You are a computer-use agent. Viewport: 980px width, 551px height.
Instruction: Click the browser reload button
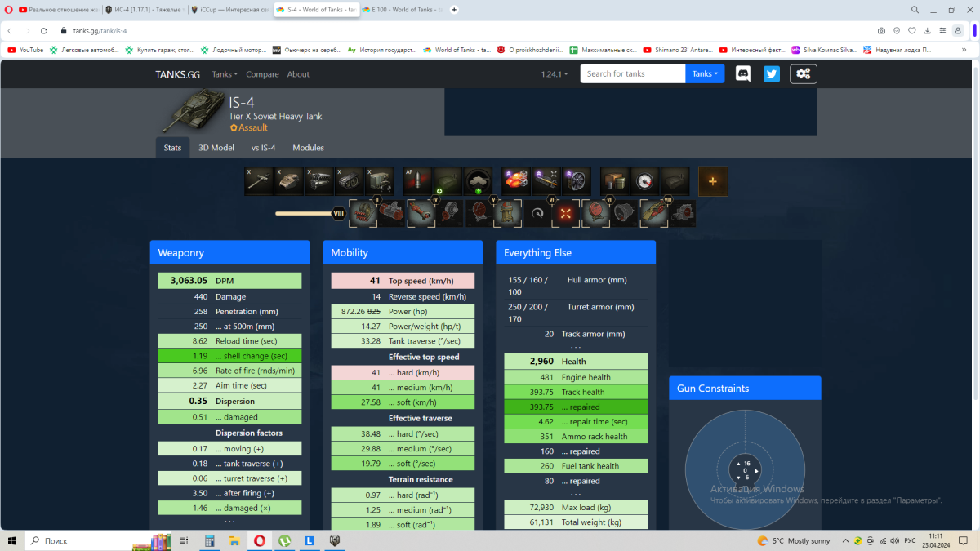tap(43, 30)
